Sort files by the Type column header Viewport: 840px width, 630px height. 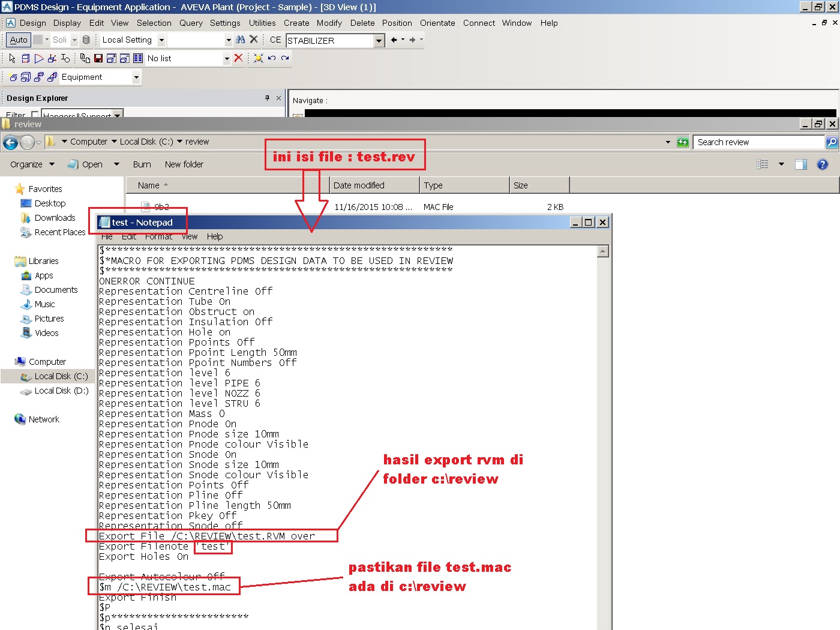464,185
